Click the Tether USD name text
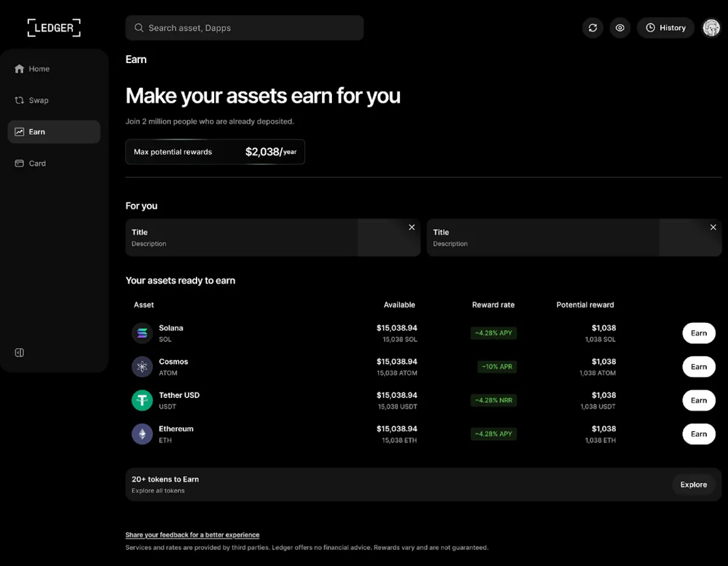This screenshot has width=728, height=566. (x=179, y=395)
